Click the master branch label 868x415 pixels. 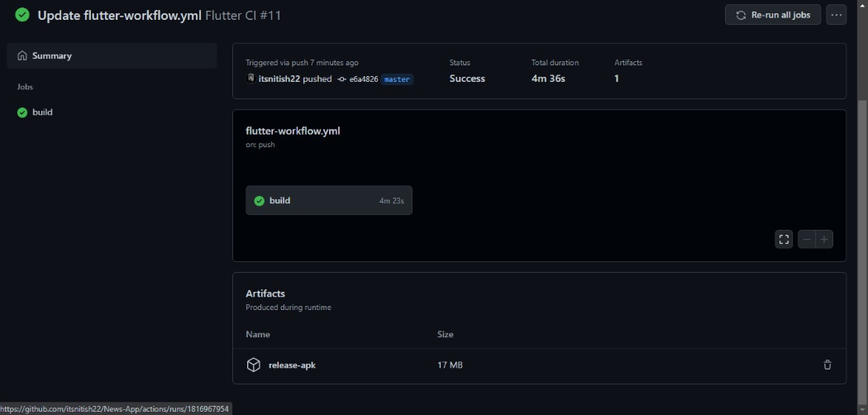397,79
